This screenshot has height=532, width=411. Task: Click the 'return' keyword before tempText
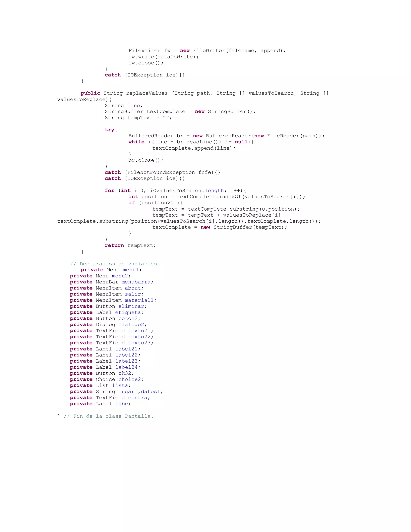114,245
